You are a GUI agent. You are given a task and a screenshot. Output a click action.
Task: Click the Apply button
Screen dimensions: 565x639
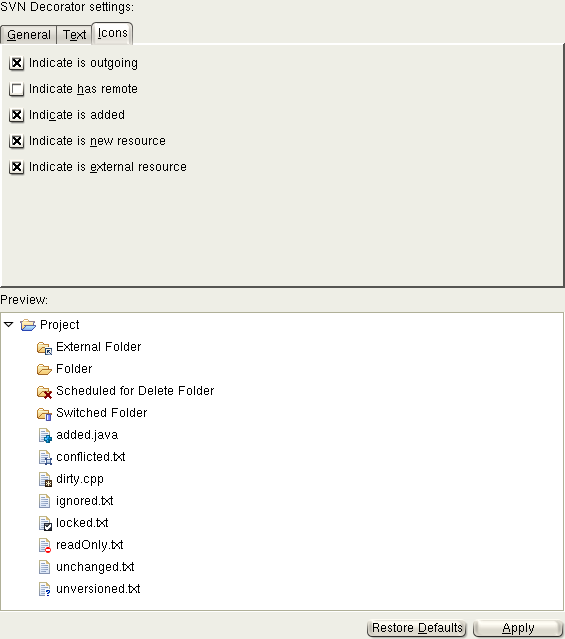tap(518, 628)
